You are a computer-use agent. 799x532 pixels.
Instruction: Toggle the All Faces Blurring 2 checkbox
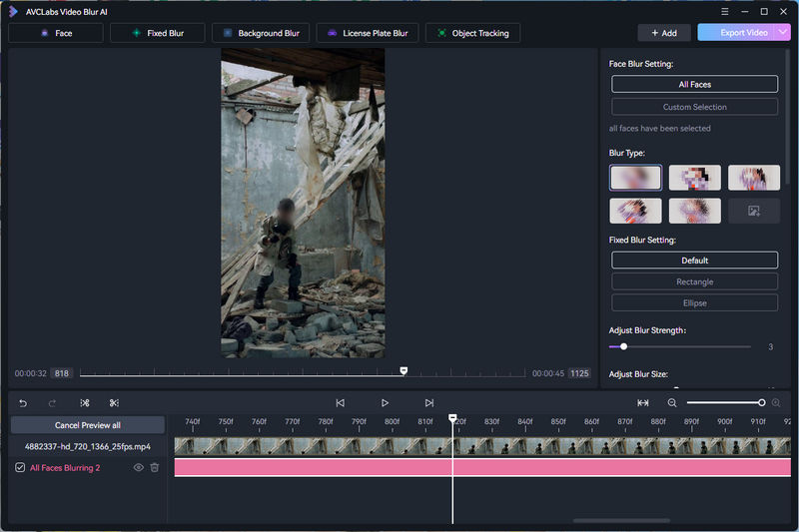pos(20,467)
